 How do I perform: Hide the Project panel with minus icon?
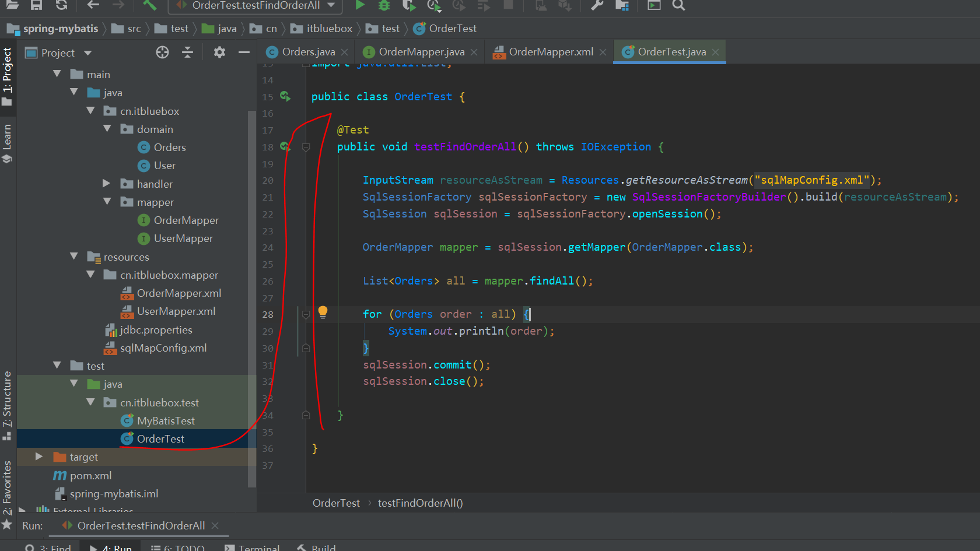244,52
